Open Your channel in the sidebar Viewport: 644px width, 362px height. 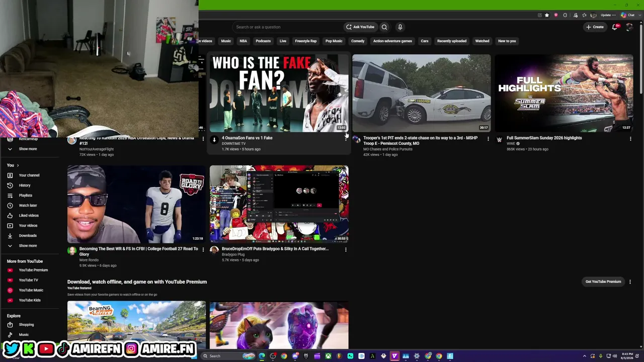[x=29, y=175]
